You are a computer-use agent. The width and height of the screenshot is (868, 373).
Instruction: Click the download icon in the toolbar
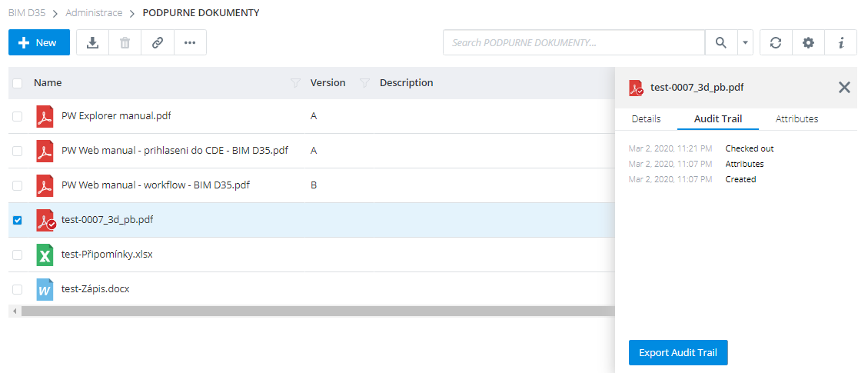pyautogui.click(x=92, y=43)
